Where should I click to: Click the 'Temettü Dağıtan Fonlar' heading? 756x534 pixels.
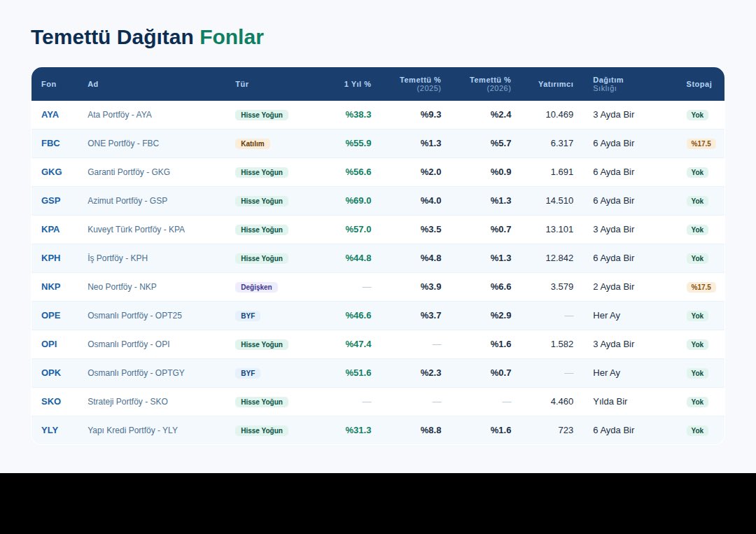coord(148,37)
